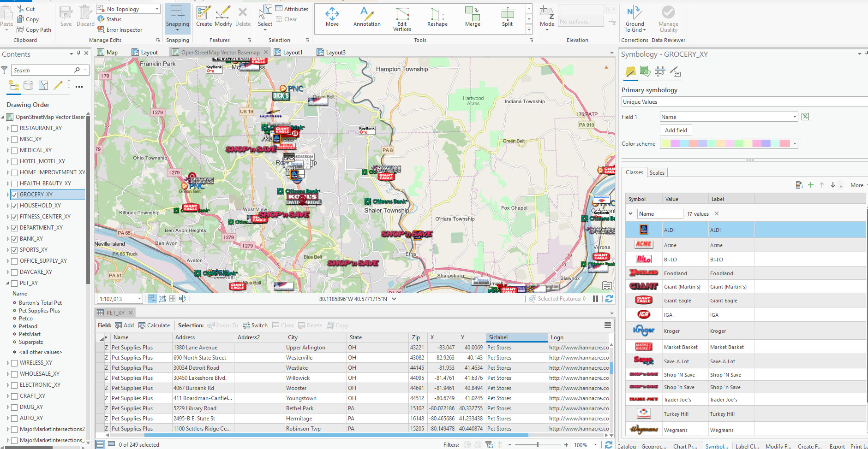This screenshot has height=449, width=868.
Task: Open the Error Inspector
Action: (x=120, y=30)
